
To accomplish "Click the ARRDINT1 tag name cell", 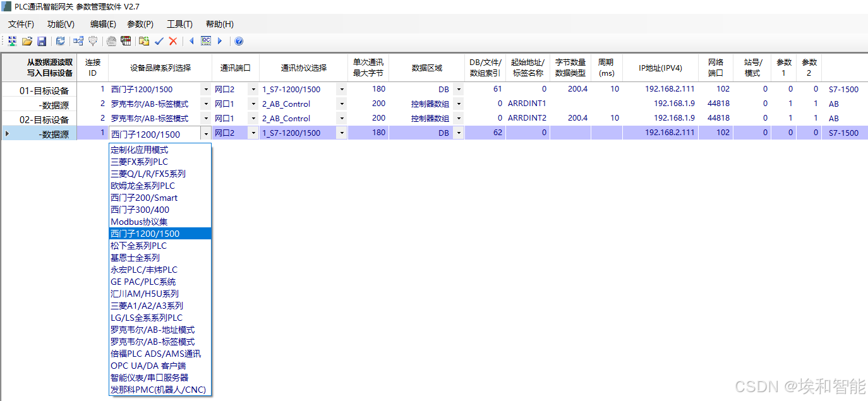I will coord(527,104).
